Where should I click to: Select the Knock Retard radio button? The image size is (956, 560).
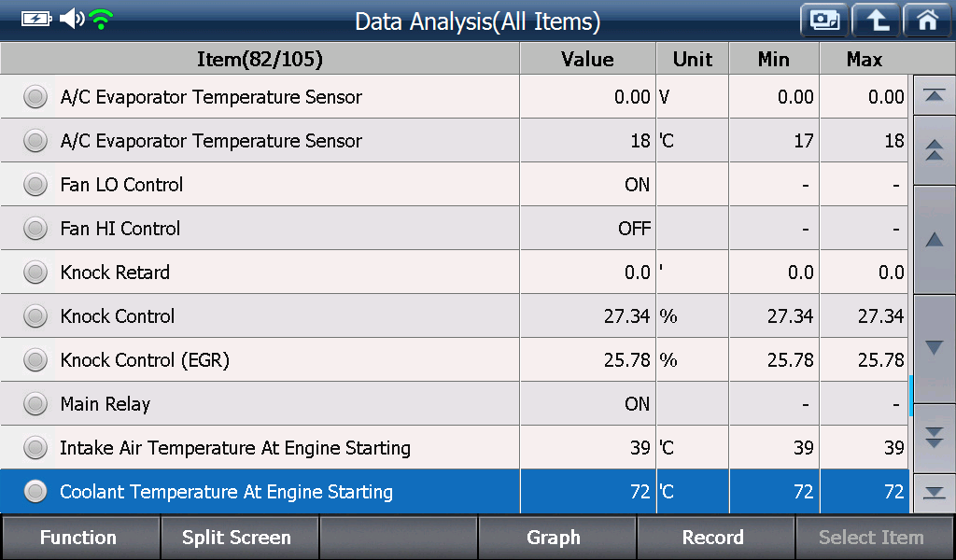[x=35, y=273]
